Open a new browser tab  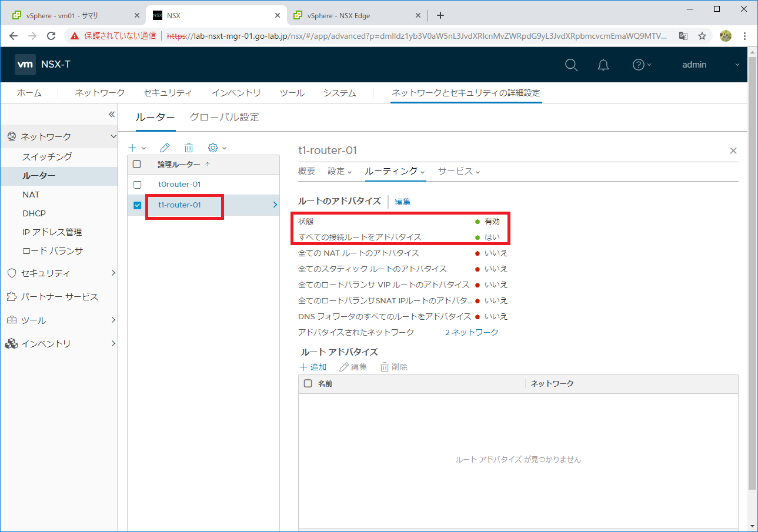(440, 15)
